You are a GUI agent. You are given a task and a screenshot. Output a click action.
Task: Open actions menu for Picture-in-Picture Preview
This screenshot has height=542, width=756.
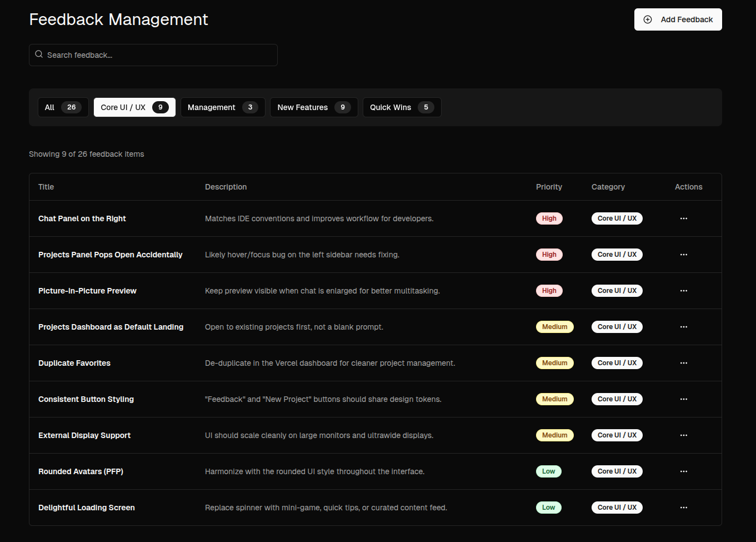683,290
